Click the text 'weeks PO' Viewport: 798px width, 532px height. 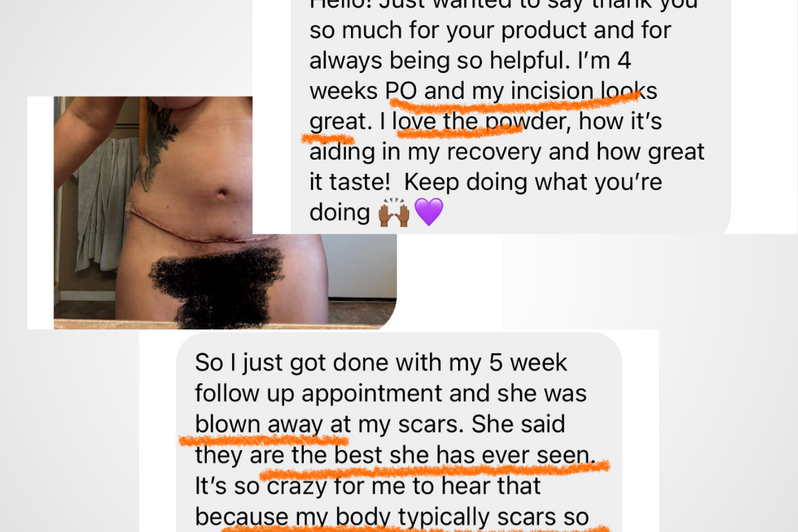pos(364,91)
